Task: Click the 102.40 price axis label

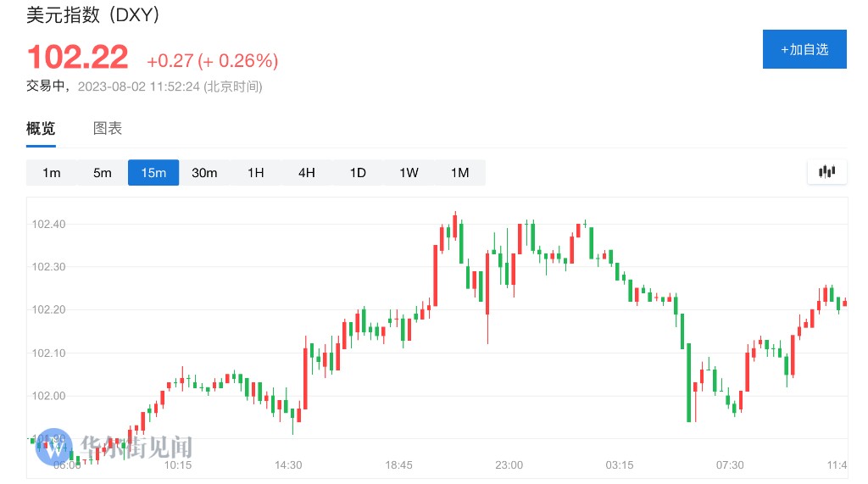Action: 48,225
